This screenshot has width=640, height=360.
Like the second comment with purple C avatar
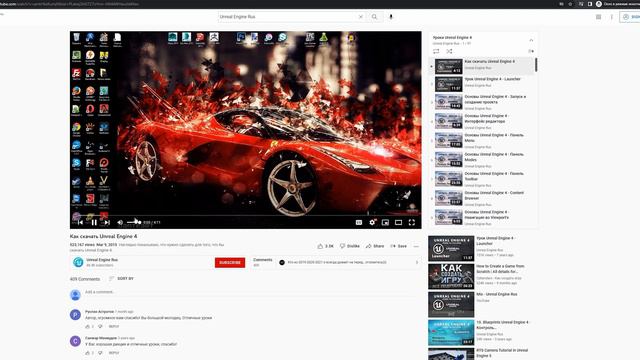click(87, 353)
